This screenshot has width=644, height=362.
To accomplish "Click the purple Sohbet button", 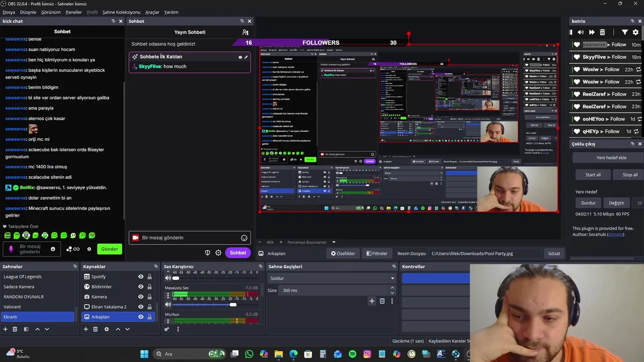I will (x=238, y=253).
